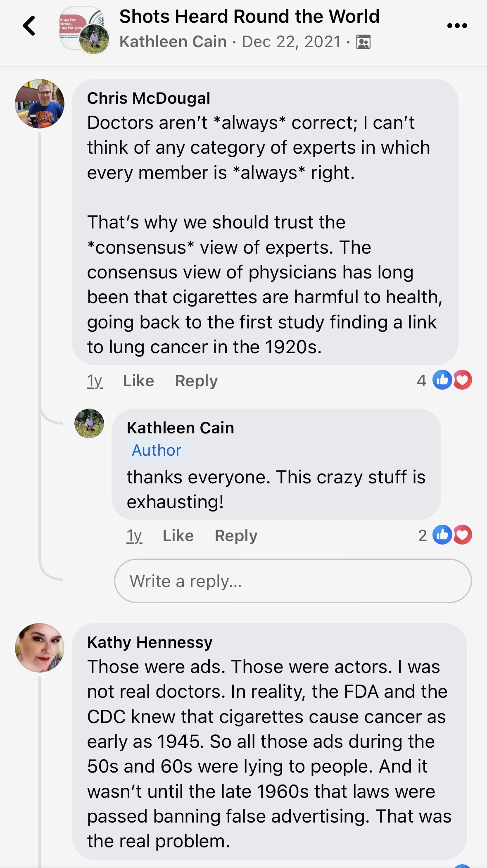Like Chris McDougal's comment

coord(138,380)
